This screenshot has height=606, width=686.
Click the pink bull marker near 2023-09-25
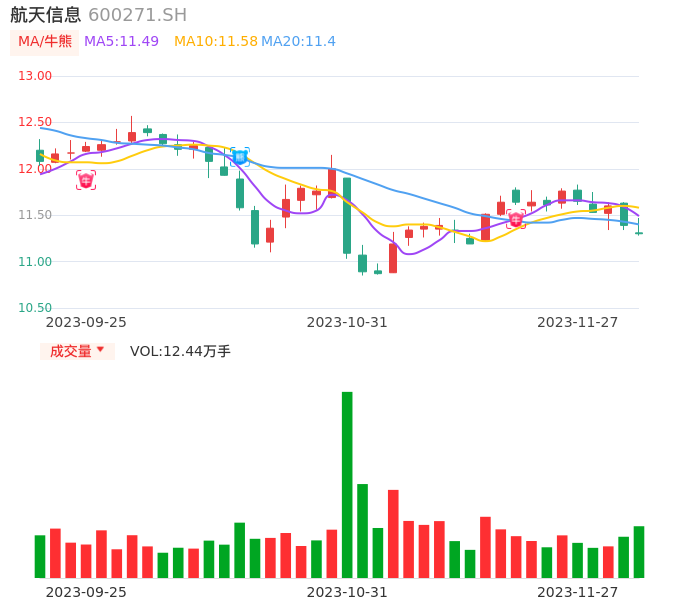86,180
